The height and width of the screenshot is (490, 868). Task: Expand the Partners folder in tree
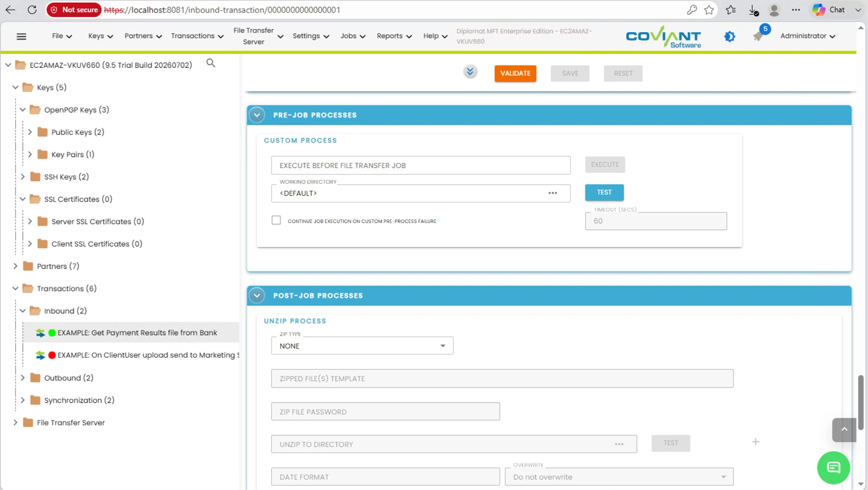point(15,266)
